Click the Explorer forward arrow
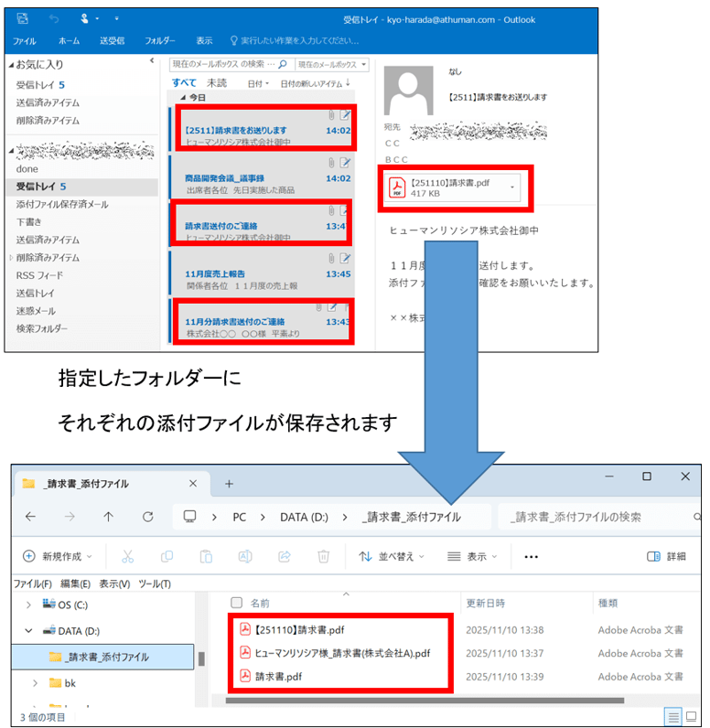Screen dimensions: 710x728 point(70,517)
